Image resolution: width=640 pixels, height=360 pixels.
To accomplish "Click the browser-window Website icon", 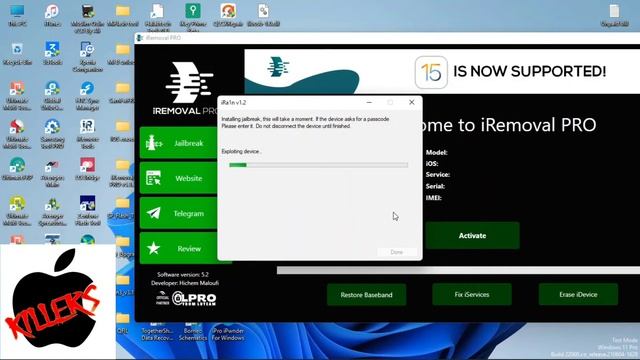I will point(153,178).
